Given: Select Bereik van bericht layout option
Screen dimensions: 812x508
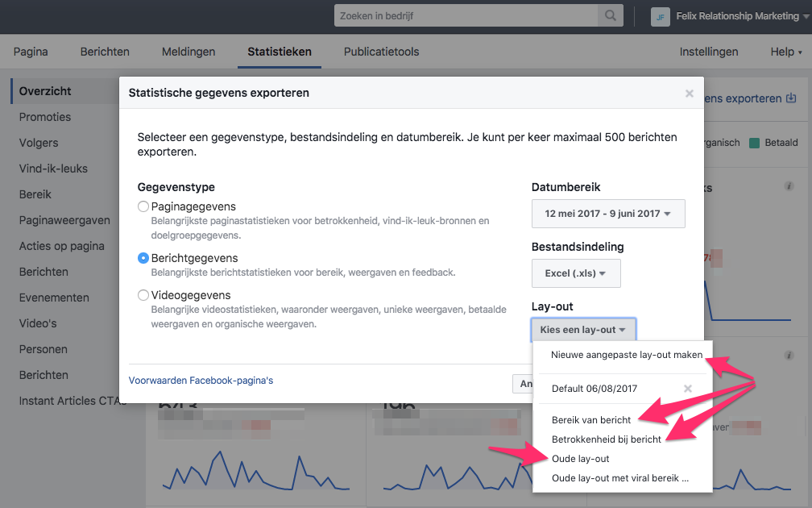Looking at the screenshot, I should 591,420.
